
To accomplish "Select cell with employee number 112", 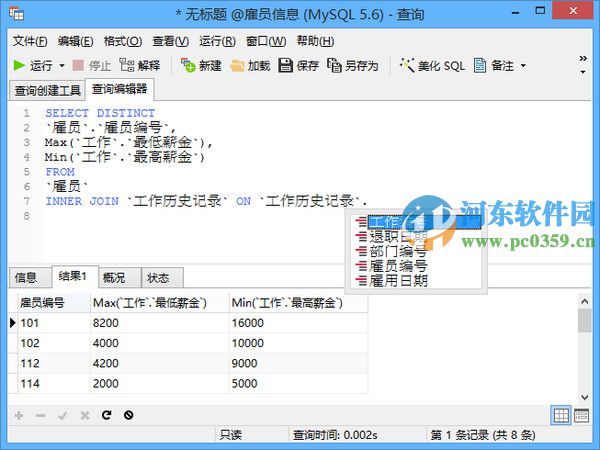I will [54, 363].
